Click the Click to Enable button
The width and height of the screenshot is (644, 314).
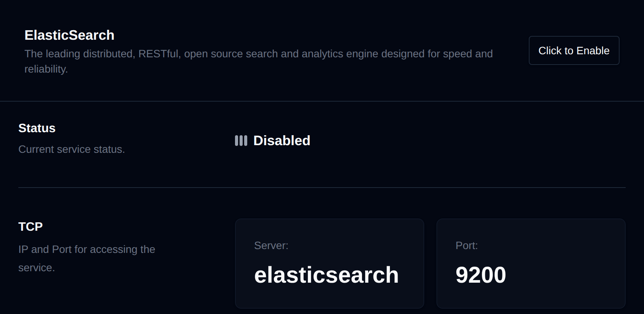pyautogui.click(x=574, y=50)
